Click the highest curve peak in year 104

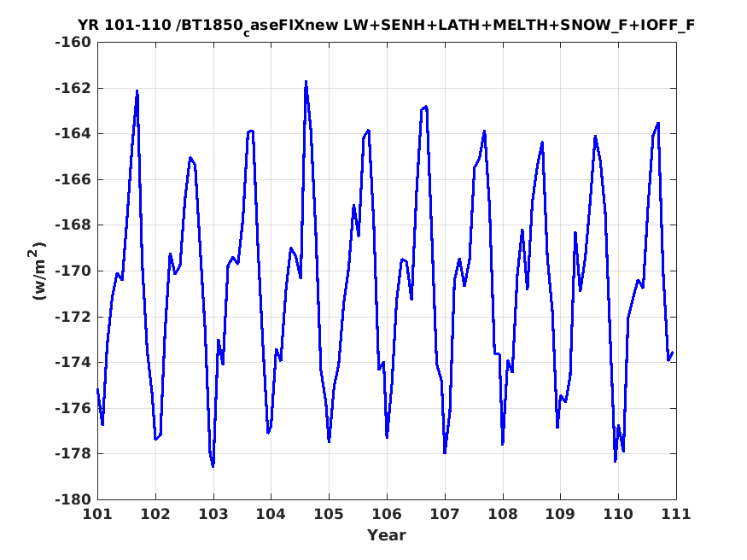306,82
